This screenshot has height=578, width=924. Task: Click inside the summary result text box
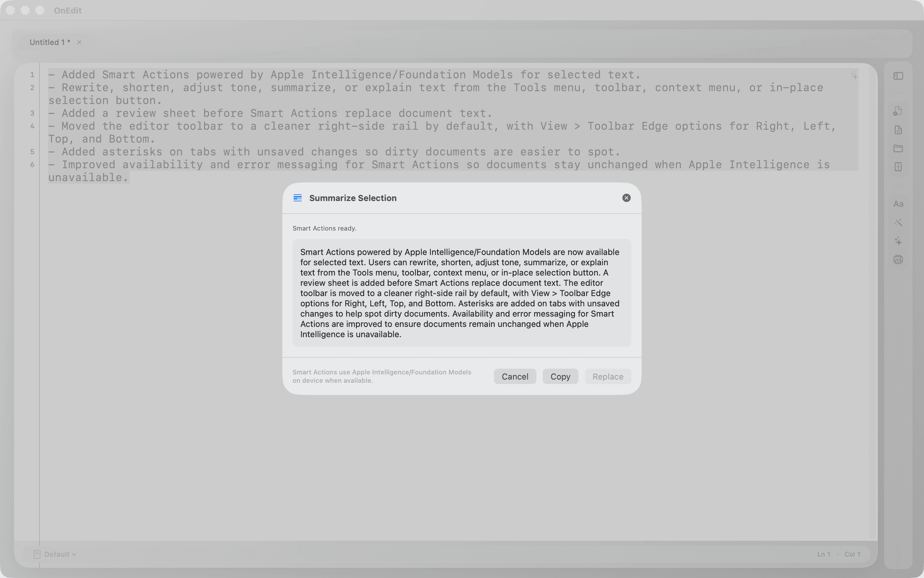462,293
